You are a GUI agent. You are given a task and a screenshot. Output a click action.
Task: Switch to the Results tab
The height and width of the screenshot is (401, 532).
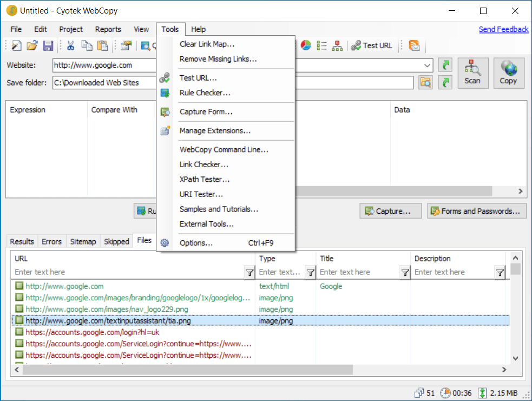22,241
